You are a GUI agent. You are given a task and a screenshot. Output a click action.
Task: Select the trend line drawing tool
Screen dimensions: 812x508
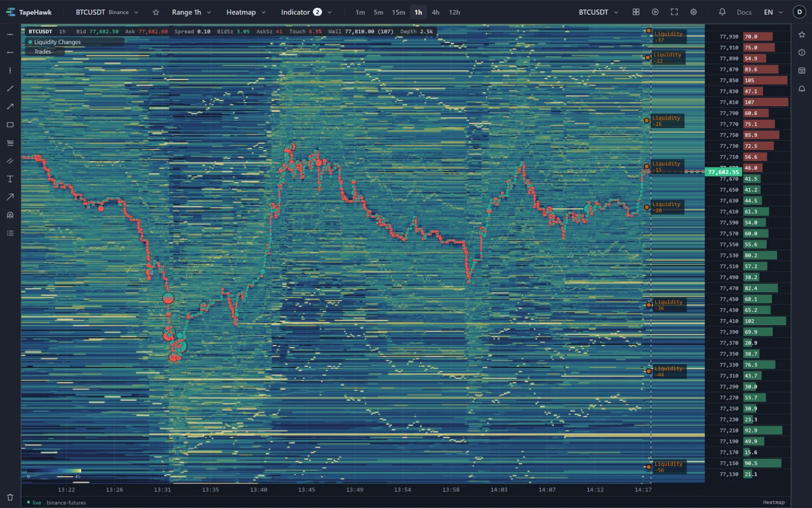pyautogui.click(x=10, y=89)
